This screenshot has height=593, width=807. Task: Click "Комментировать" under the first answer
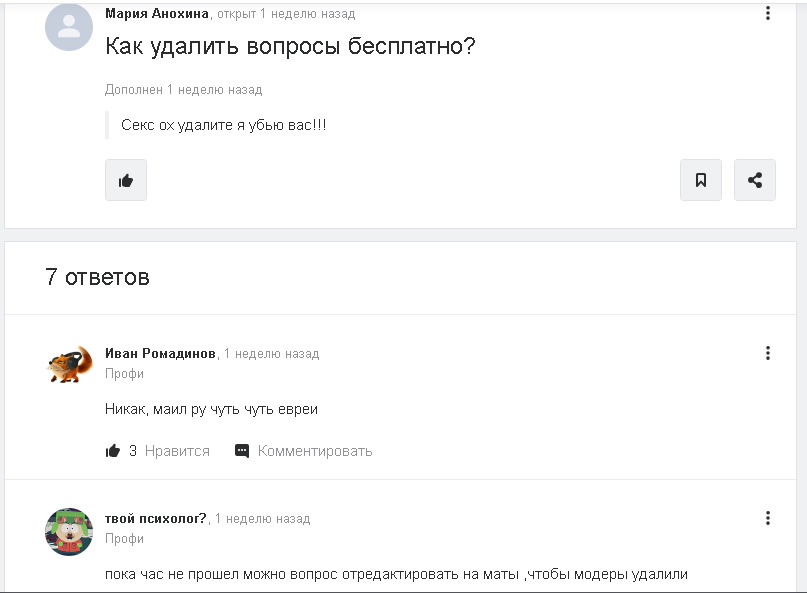315,451
